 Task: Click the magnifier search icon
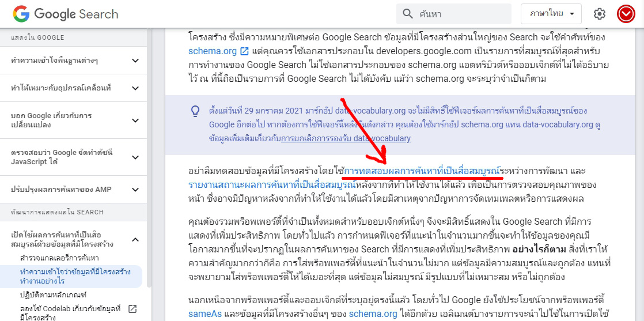click(407, 14)
